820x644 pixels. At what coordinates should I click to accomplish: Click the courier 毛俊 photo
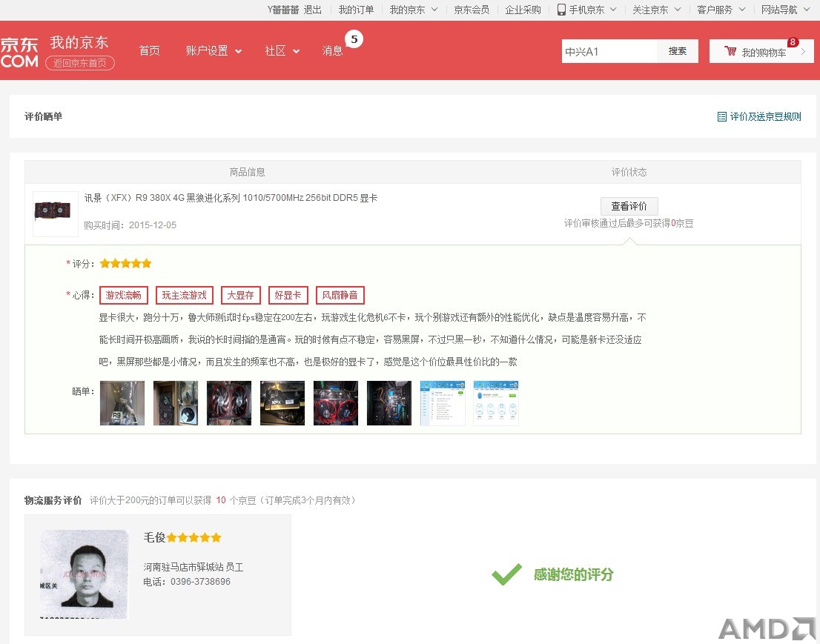pos(85,574)
